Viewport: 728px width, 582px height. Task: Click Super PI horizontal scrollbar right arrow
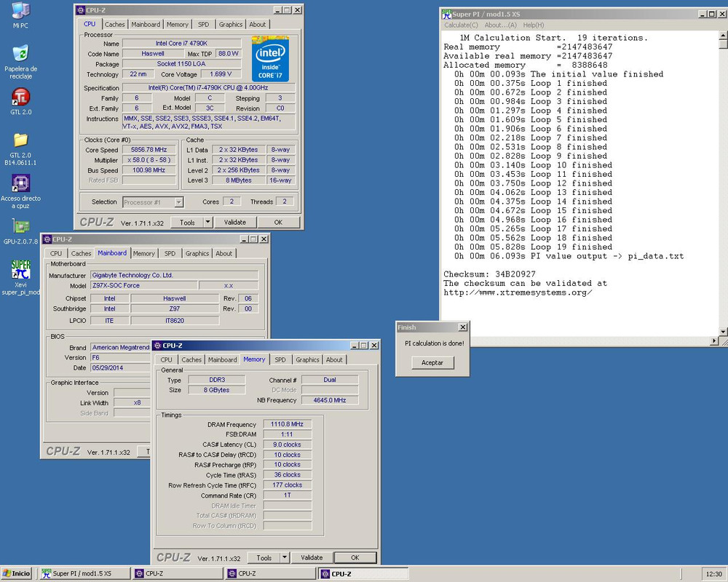pos(714,340)
